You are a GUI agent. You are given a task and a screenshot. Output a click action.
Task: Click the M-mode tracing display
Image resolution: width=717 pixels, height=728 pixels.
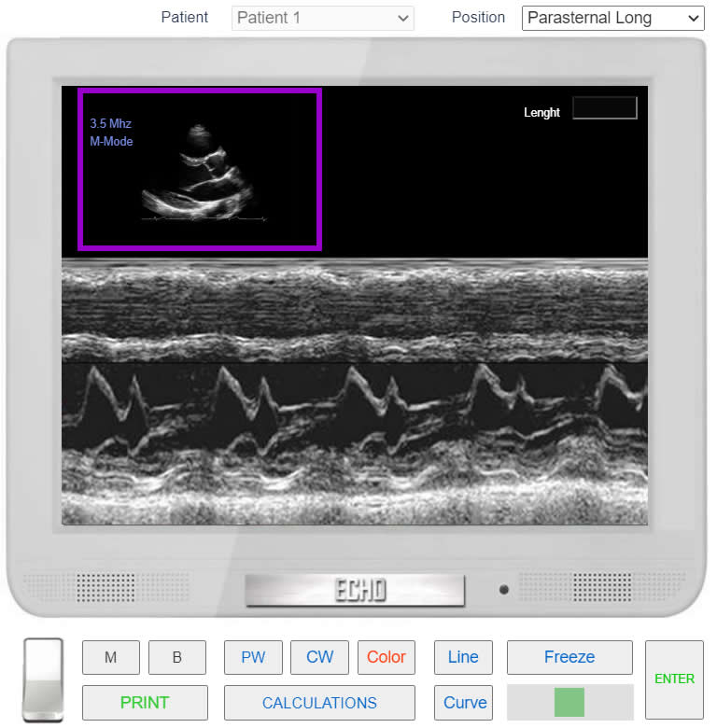[x=355, y=392]
